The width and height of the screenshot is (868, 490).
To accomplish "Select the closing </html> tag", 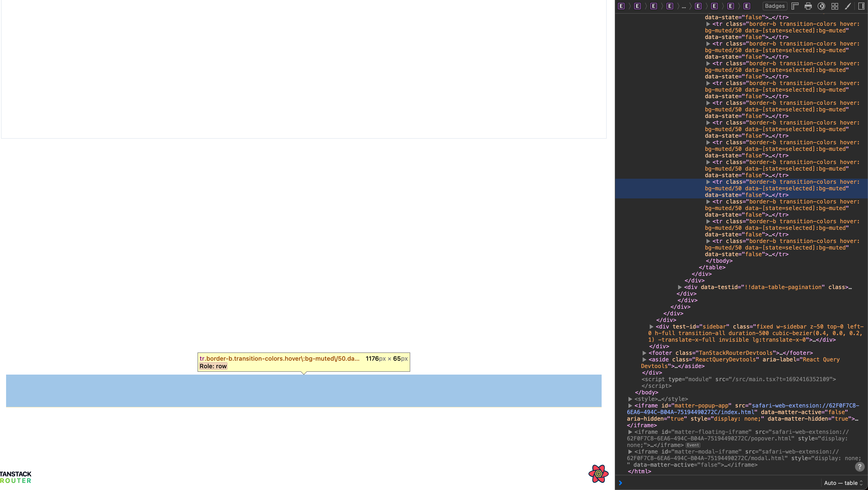I will click(640, 472).
